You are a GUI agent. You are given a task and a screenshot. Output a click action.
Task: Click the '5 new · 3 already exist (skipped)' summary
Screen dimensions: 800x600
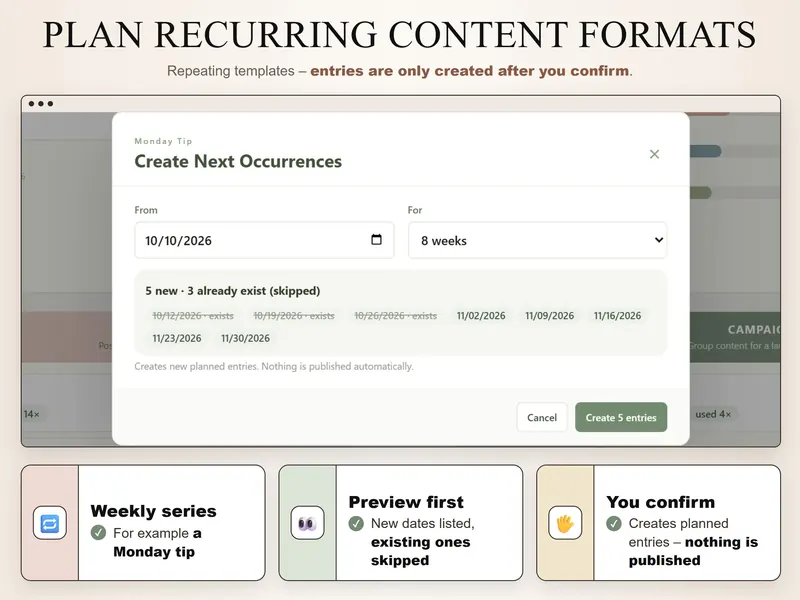[x=233, y=291]
